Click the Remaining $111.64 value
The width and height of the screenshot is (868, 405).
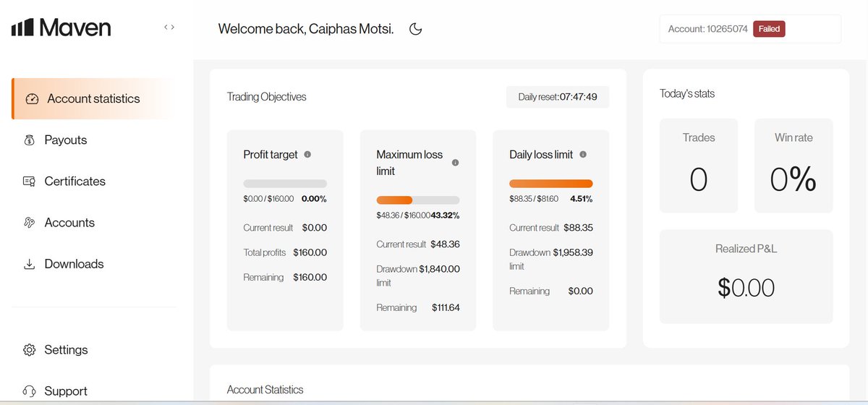point(446,307)
